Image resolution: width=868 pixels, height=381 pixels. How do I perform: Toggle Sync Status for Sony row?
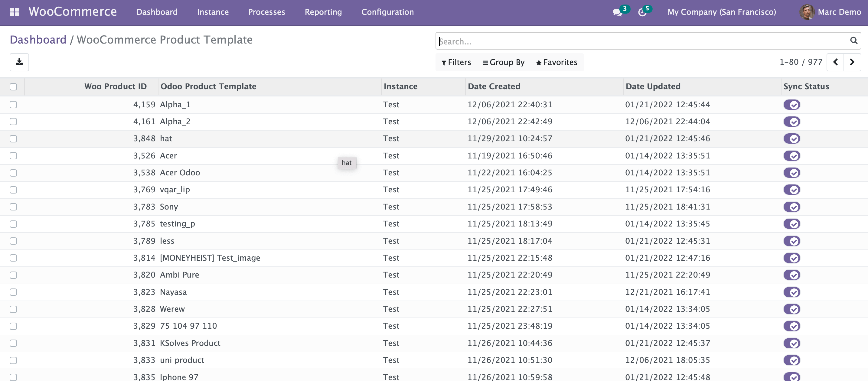pyautogui.click(x=791, y=207)
